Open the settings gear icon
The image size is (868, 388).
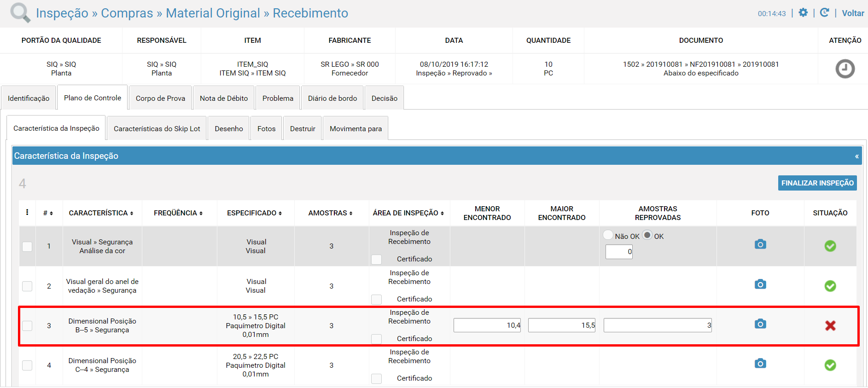(803, 13)
